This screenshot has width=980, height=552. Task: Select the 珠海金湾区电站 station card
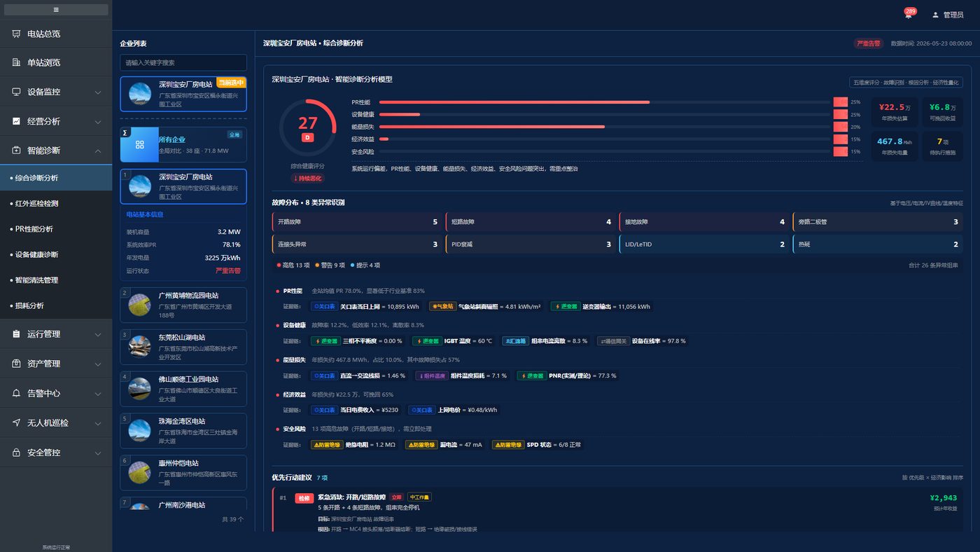[x=183, y=431]
